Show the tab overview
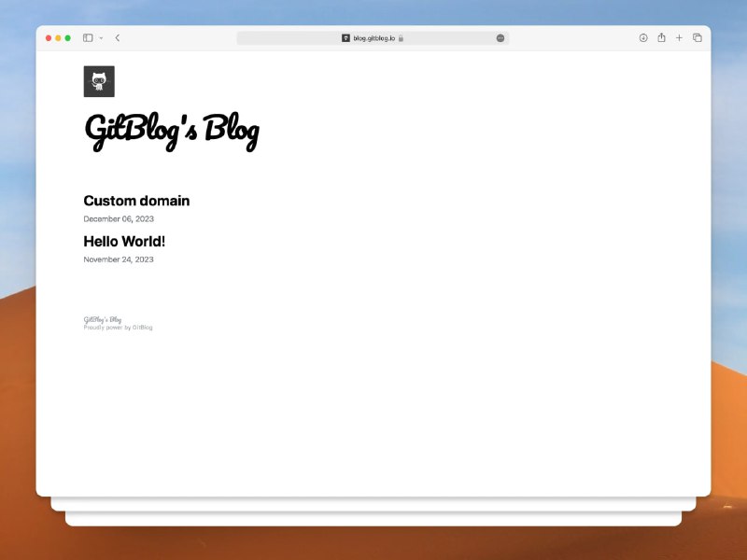Screen dimensions: 747x560 coord(698,38)
